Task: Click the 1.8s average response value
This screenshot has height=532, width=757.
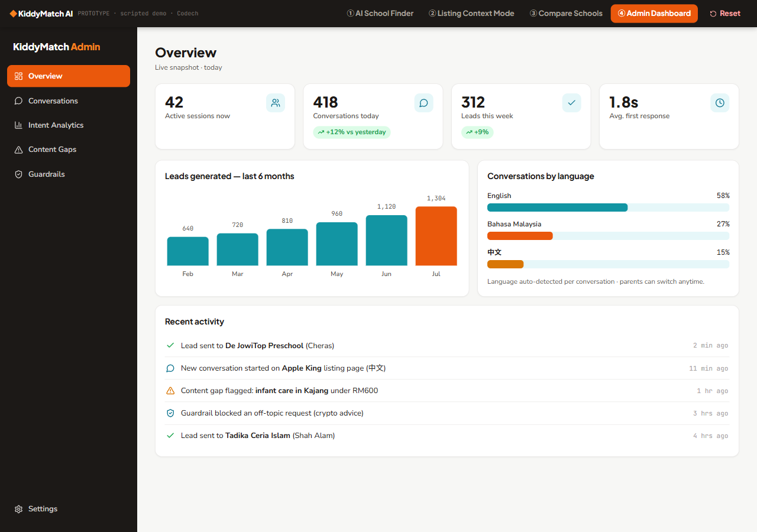Action: pos(624,102)
